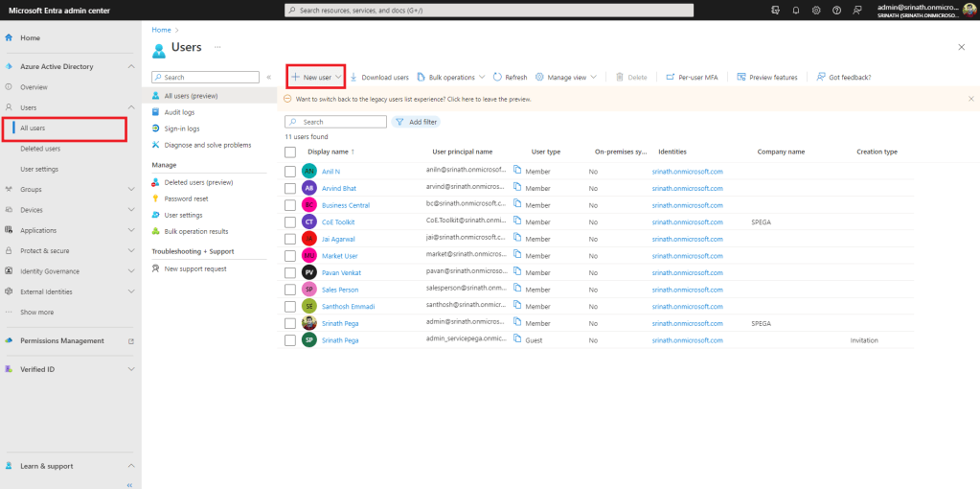Viewport: 980px width, 489px height.
Task: Expand the Manage view dropdown
Action: [565, 77]
